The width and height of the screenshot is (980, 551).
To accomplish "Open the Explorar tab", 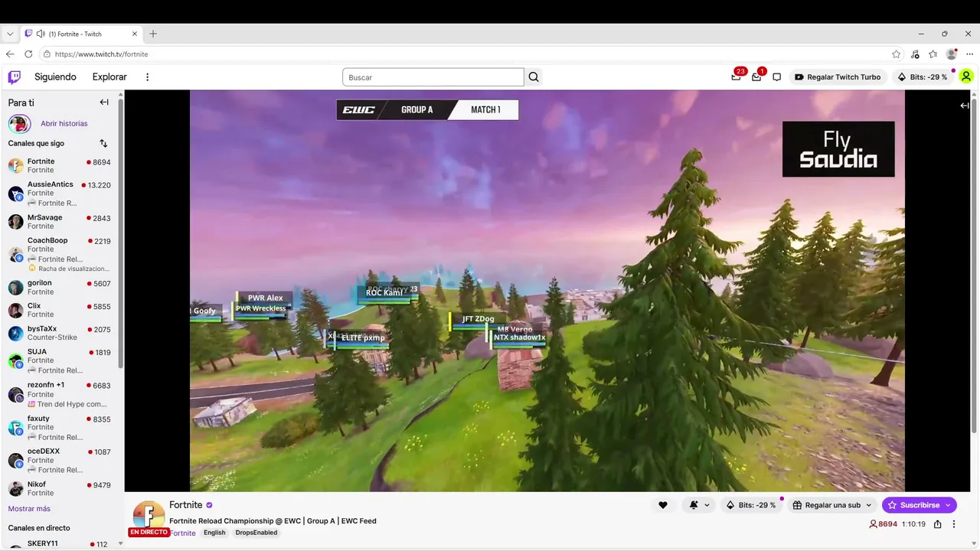I will [109, 77].
